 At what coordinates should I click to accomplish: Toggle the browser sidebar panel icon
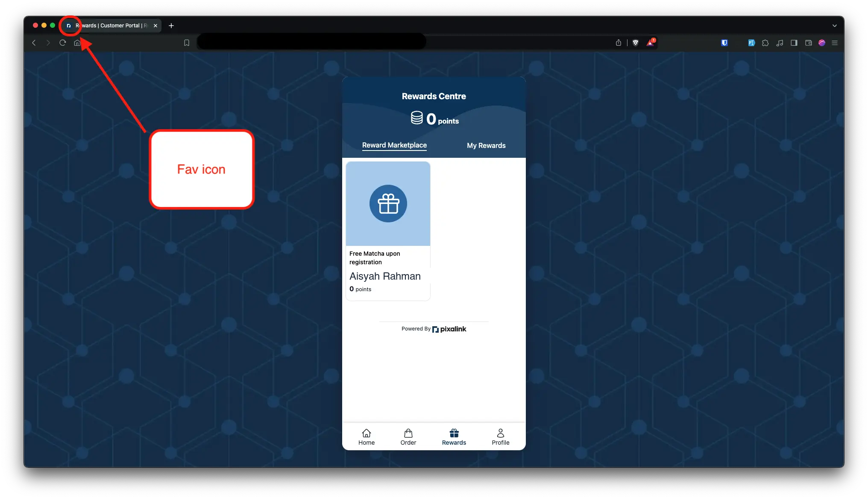click(x=794, y=43)
